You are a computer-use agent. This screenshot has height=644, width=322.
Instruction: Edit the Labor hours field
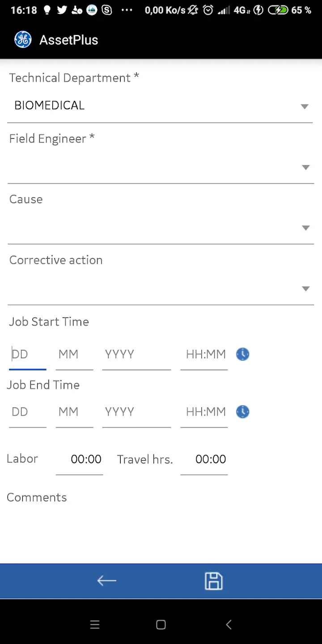click(x=80, y=459)
